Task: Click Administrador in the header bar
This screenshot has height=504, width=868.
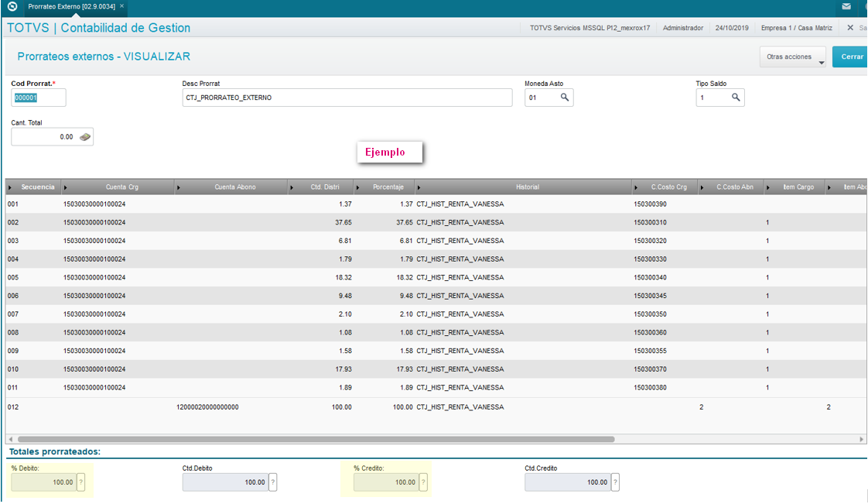Action: (x=683, y=28)
